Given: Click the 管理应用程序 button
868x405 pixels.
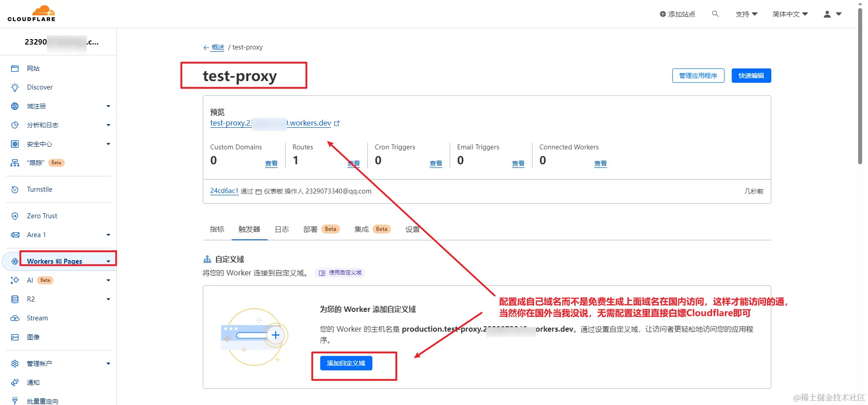Looking at the screenshot, I should tap(698, 76).
